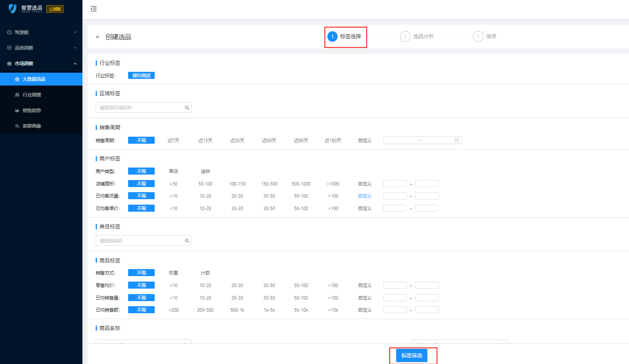Click the 自定义 link for 日均客流量

tap(365, 196)
